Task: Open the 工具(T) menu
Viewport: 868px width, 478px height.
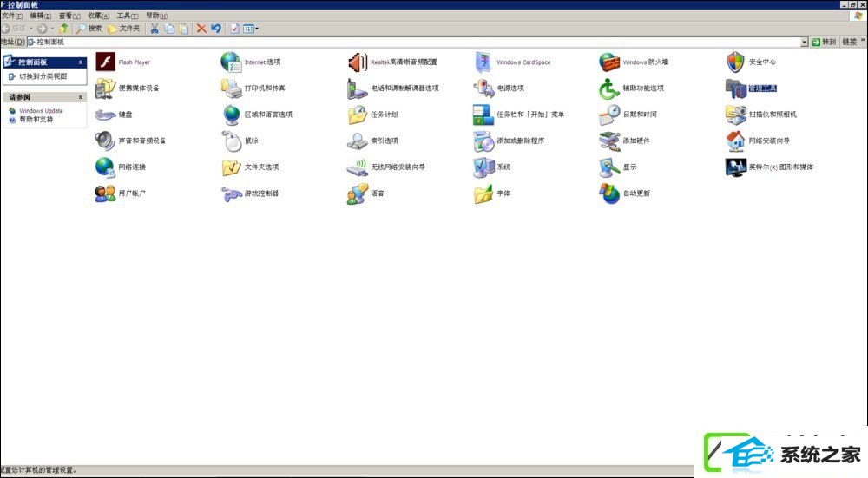Action: tap(128, 16)
